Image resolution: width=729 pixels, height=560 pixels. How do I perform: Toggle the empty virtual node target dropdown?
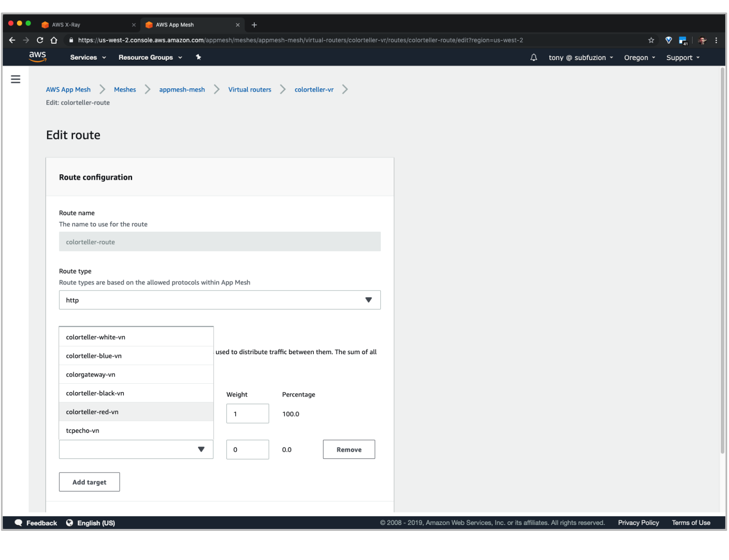pyautogui.click(x=136, y=449)
